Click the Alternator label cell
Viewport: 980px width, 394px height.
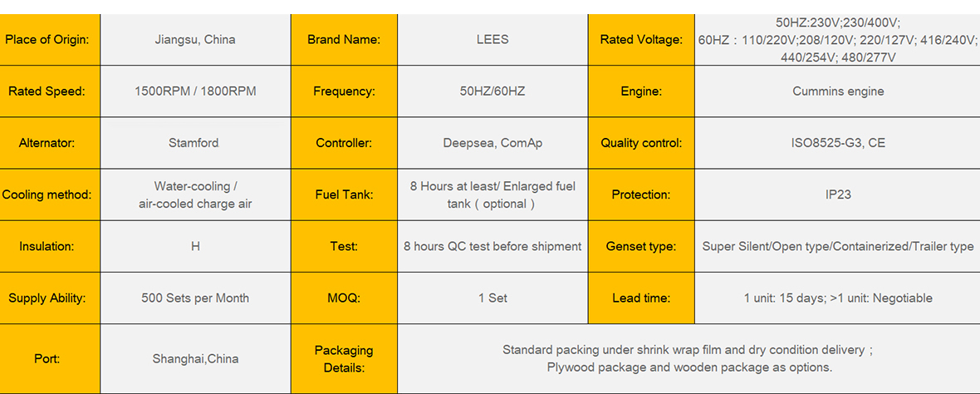click(x=49, y=143)
